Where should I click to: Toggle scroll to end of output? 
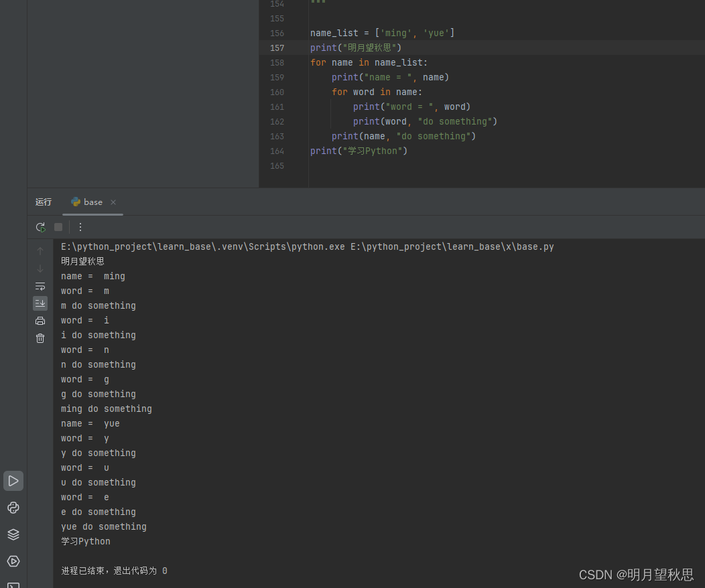(40, 303)
